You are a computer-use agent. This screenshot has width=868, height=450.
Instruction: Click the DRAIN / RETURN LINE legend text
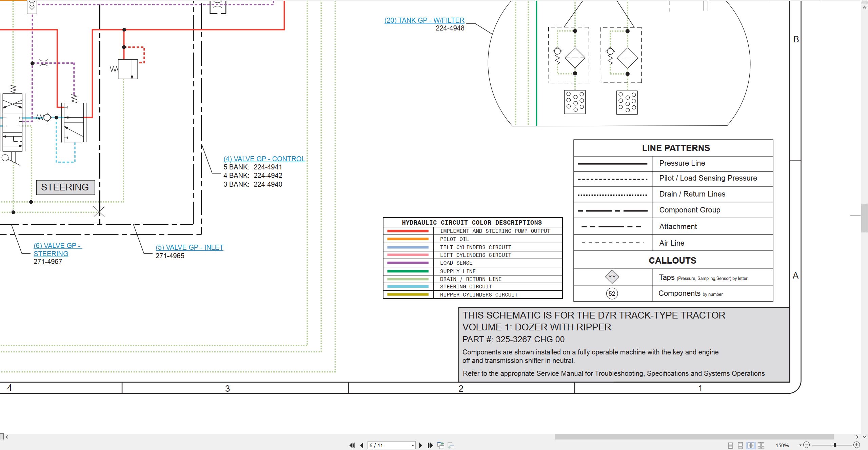pos(471,279)
